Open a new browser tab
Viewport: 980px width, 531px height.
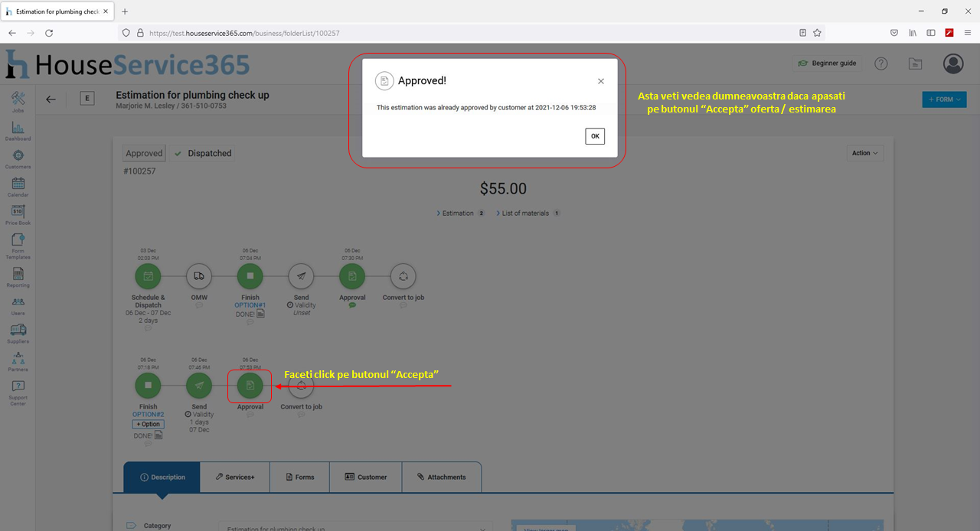[x=125, y=11]
